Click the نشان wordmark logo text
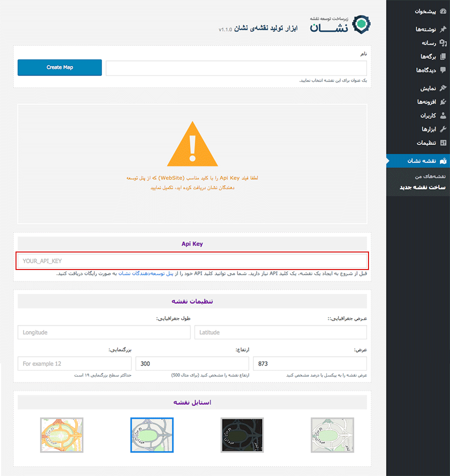Image resolution: width=450 pixels, height=476 pixels. pos(329,28)
